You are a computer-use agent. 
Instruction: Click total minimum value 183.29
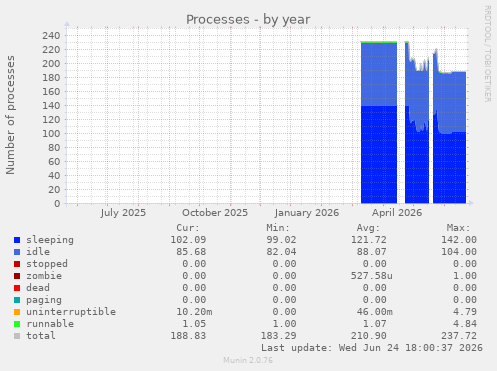278,336
